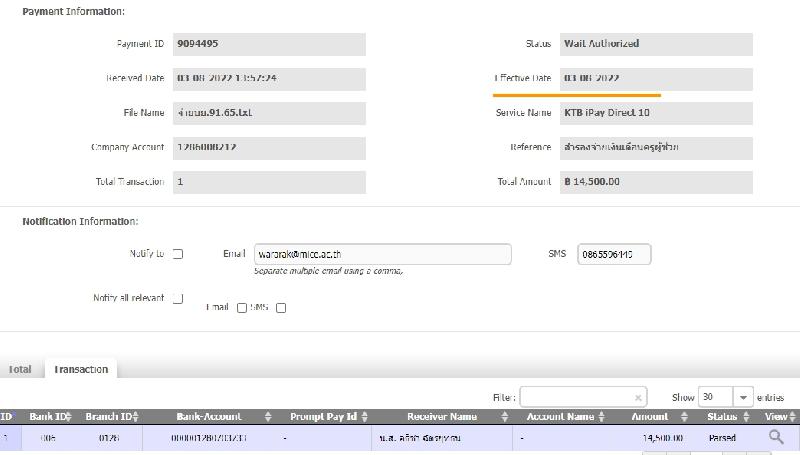Click the magnifier view icon in transaction row

tap(775, 437)
